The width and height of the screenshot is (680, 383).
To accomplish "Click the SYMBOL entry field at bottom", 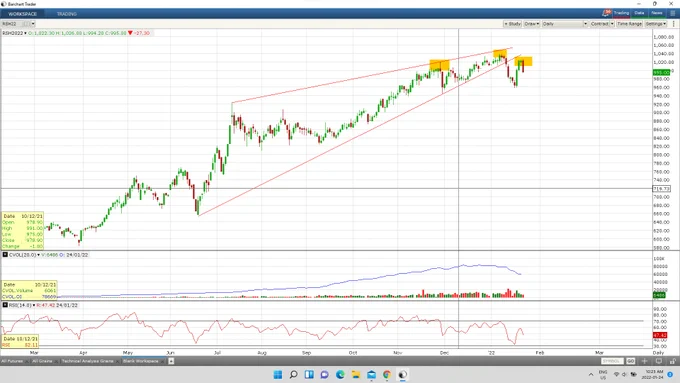I will (x=612, y=361).
